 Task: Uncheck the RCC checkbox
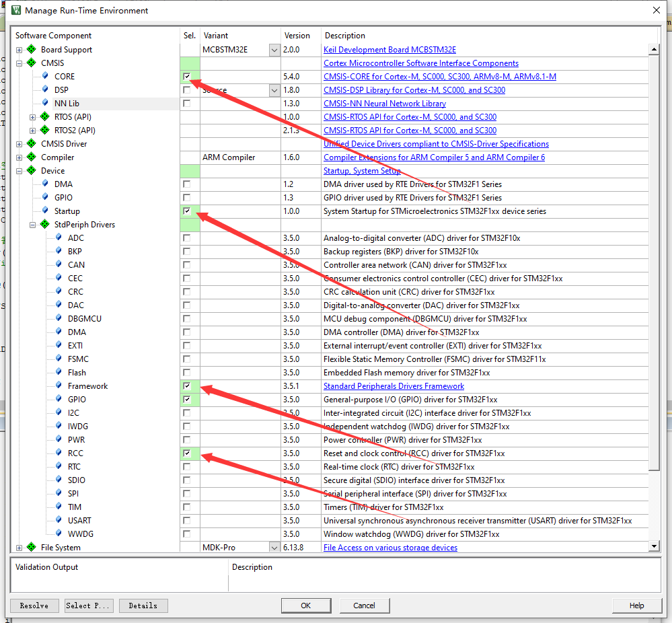tap(186, 453)
